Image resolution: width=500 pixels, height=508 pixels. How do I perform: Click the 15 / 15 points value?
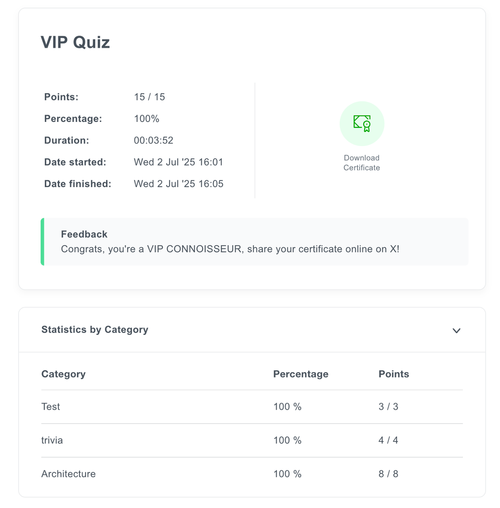point(149,97)
